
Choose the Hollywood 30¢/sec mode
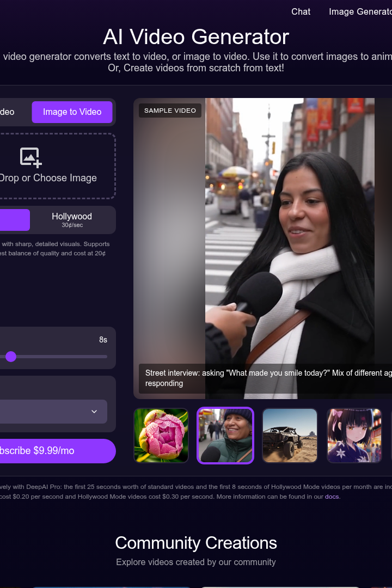coord(72,220)
